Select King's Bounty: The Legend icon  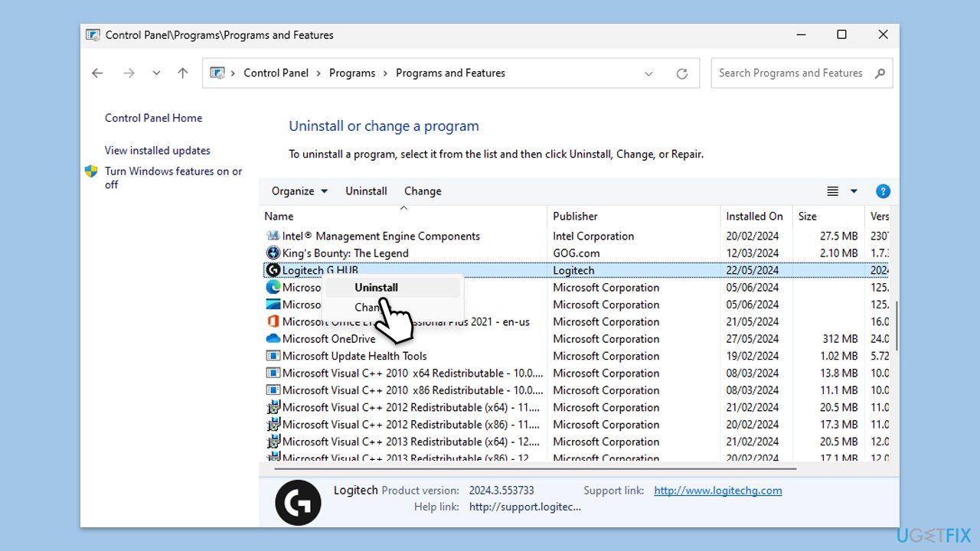pos(273,253)
